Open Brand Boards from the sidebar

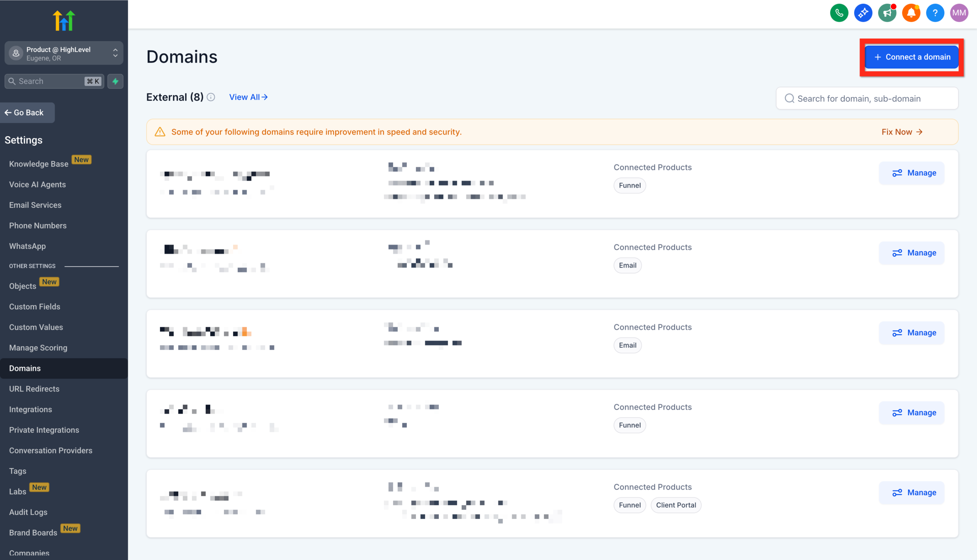pyautogui.click(x=33, y=533)
